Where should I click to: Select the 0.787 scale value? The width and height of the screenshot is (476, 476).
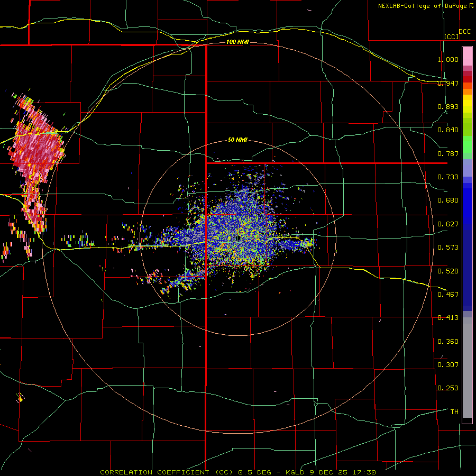tap(448, 153)
